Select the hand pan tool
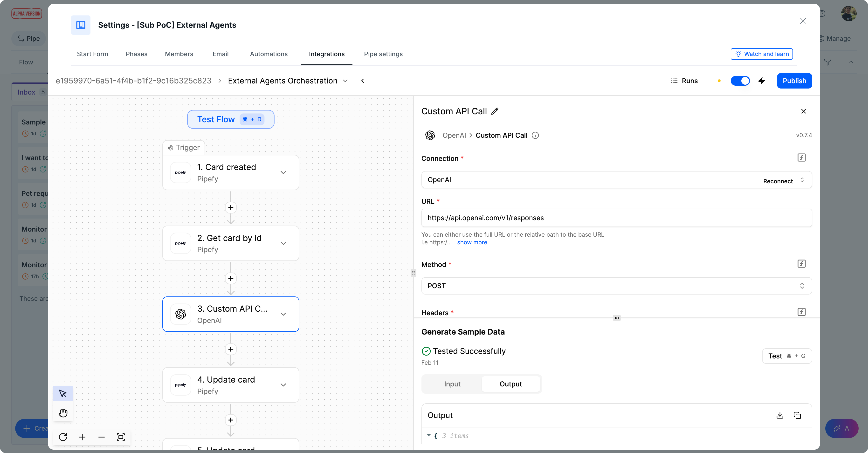Viewport: 868px width, 453px height. click(x=63, y=412)
